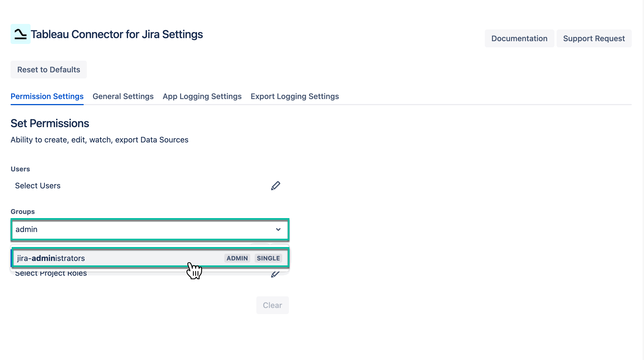644x360 pixels.
Task: Select the Permission Settings tab
Action: 47,96
